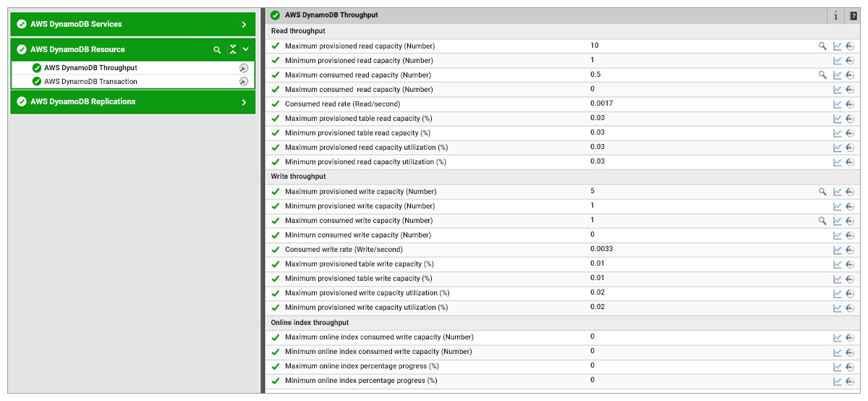Click Maximum online index percentage progress label
The width and height of the screenshot is (868, 401).
pyautogui.click(x=362, y=366)
